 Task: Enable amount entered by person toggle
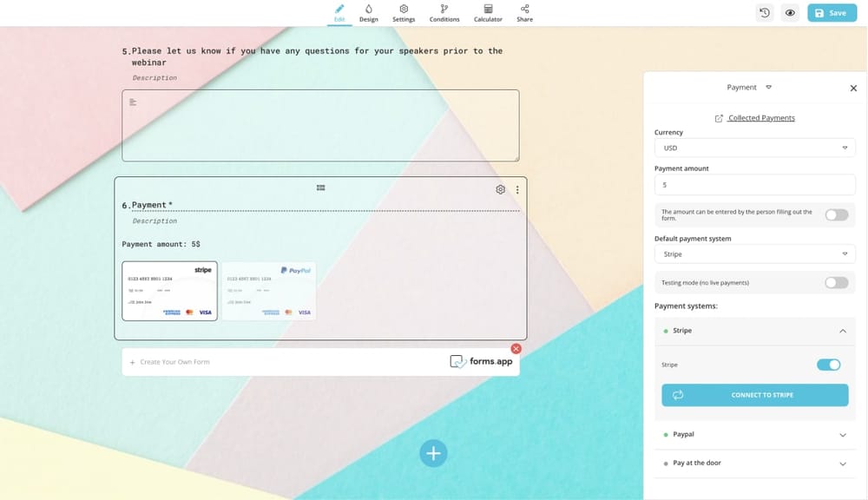(836, 214)
